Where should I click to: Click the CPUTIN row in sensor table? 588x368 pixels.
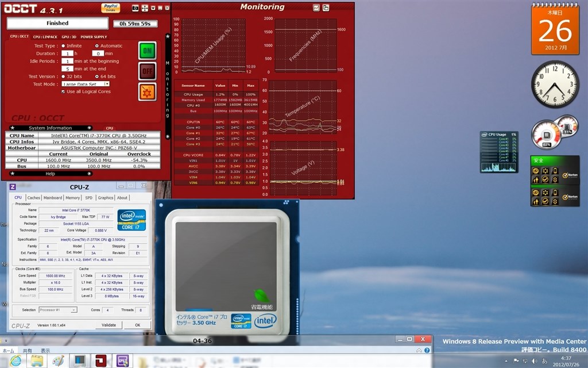click(216, 122)
